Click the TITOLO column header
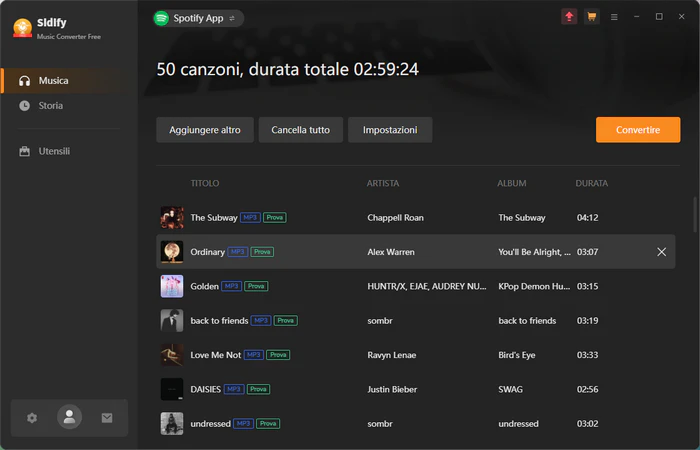700x450 pixels. tap(205, 183)
